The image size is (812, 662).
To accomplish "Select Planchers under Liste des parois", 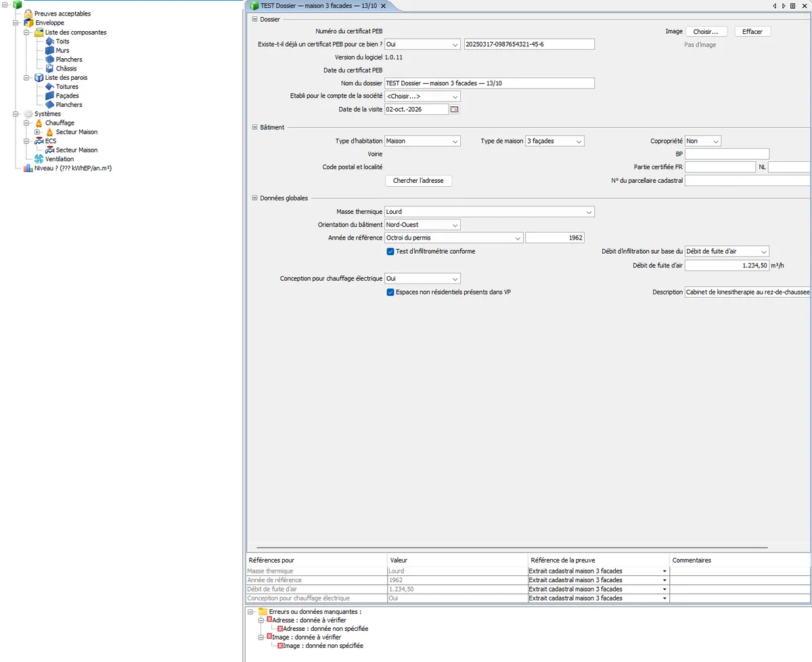I will tap(69, 105).
